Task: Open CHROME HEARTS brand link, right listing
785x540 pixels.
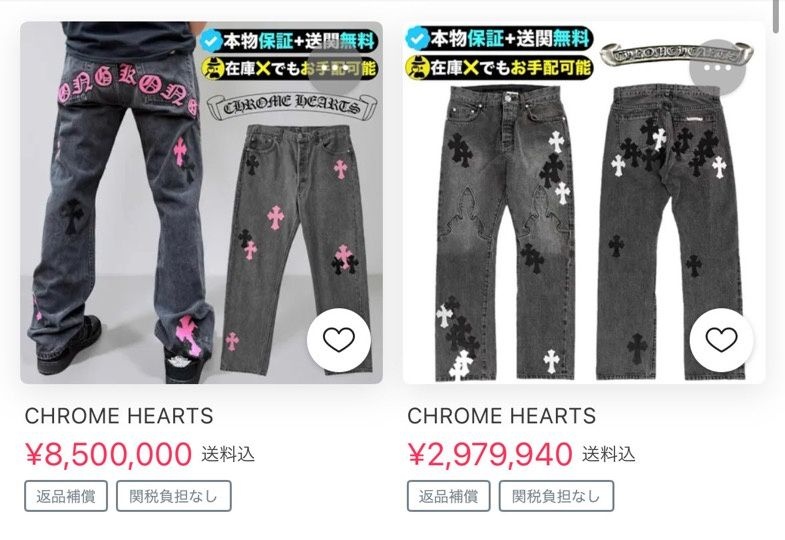Action: click(x=502, y=416)
